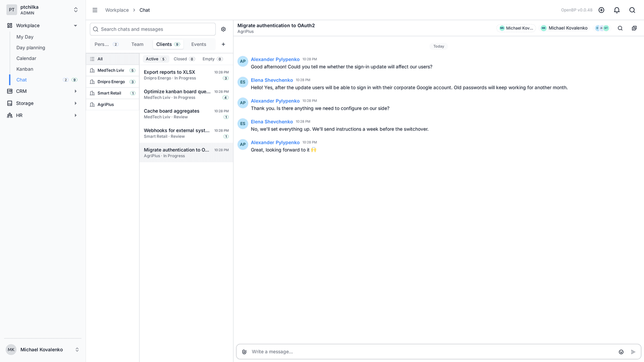Viewport: 644px width, 362px height.
Task: Open the truncated Michael Kov... assignee chip
Action: pos(516,28)
